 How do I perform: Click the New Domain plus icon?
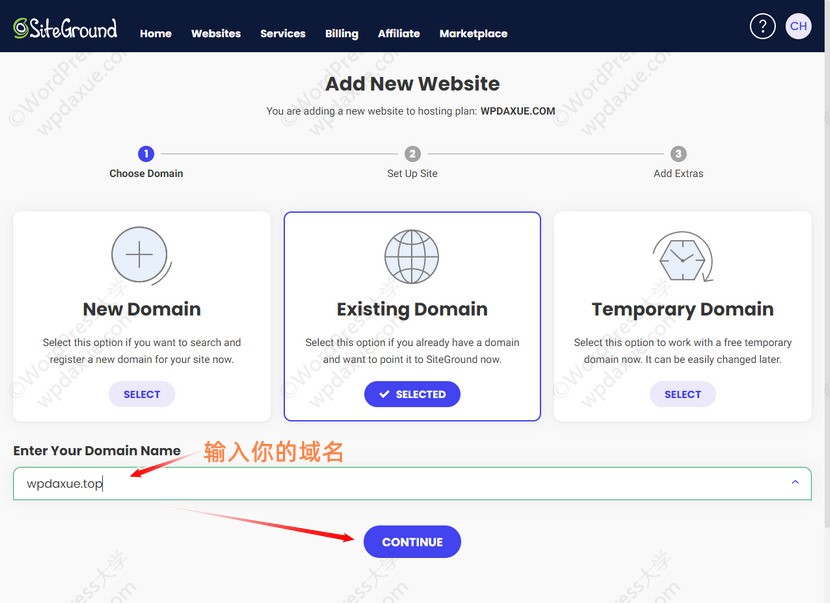point(140,255)
